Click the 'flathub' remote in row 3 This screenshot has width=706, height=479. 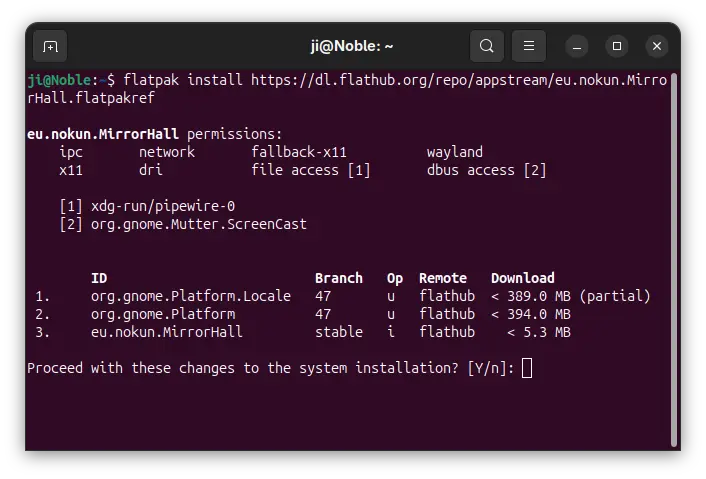(x=447, y=332)
